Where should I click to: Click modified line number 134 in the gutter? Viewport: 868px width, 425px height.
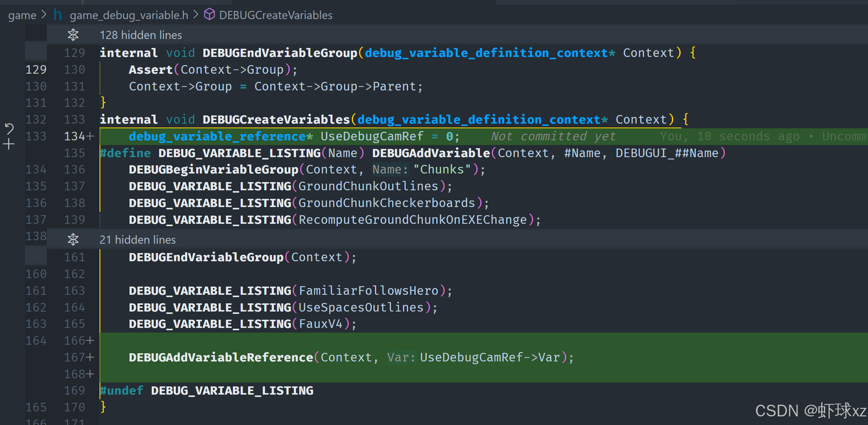pos(75,136)
